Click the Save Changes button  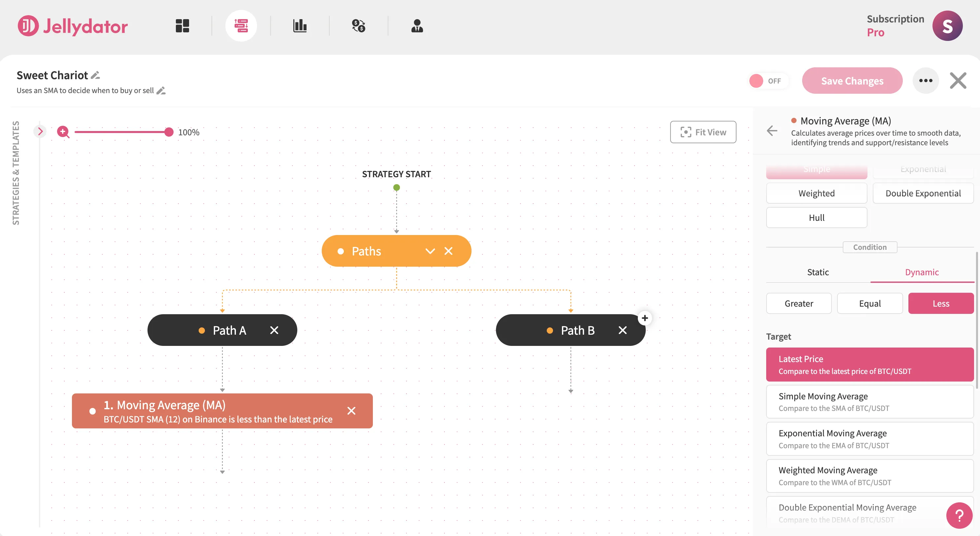point(852,81)
